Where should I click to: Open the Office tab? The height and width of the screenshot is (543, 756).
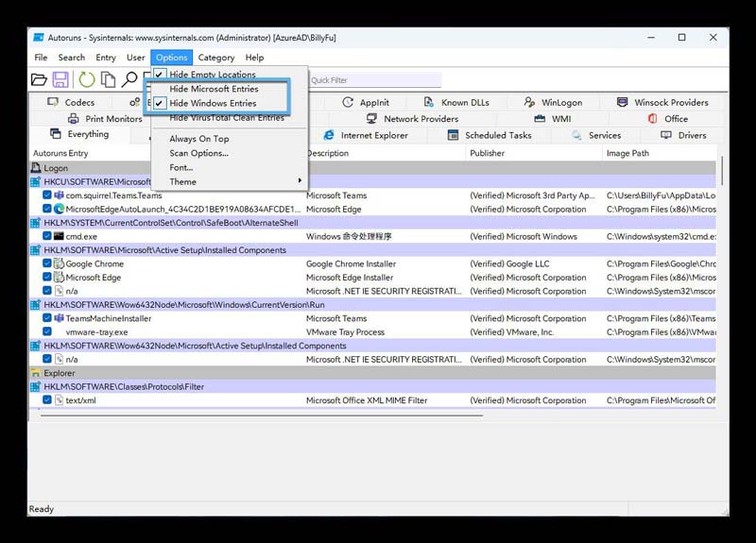[x=668, y=119]
